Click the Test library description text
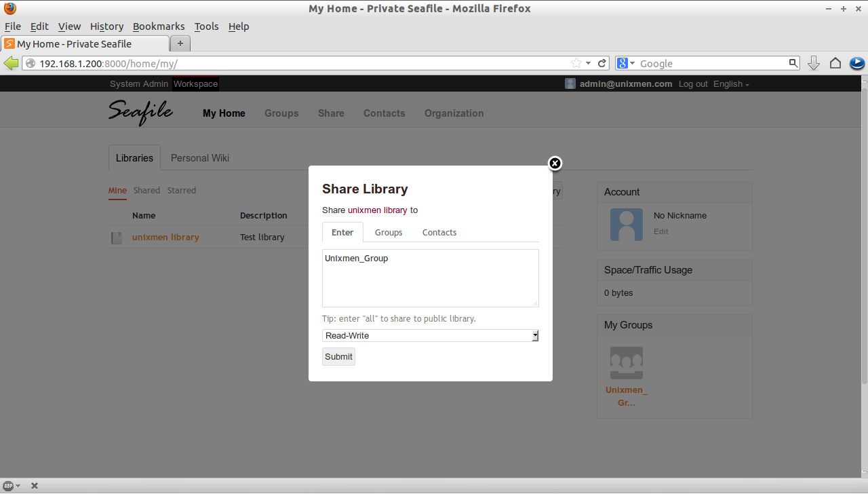Screen dimensions: 868x494 262,237
